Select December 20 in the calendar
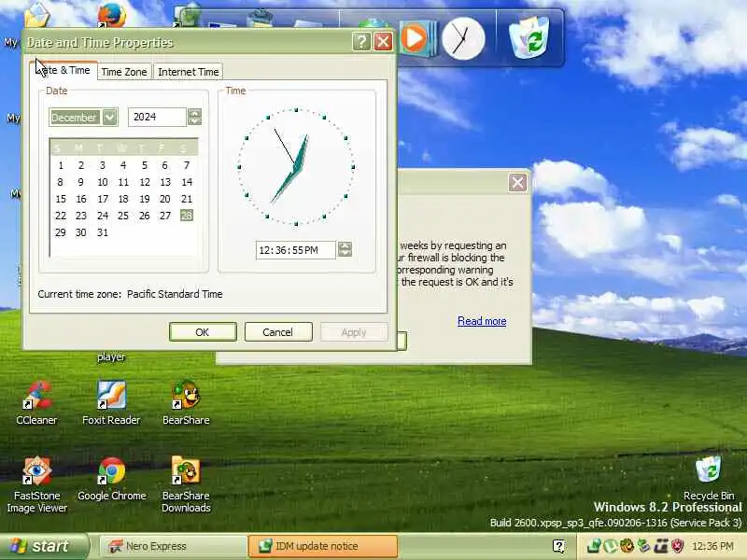Viewport: 747px width, 560px height. (165, 199)
